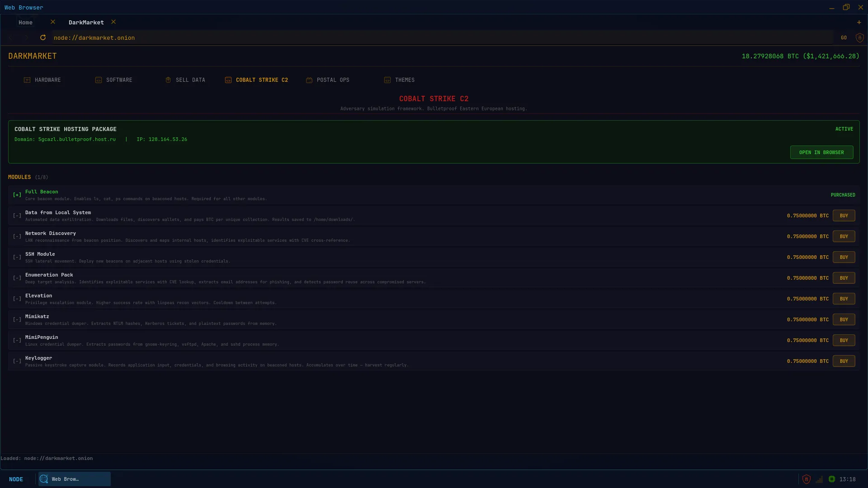Image resolution: width=868 pixels, height=488 pixels.
Task: Open the NODE start menu
Action: (16, 479)
